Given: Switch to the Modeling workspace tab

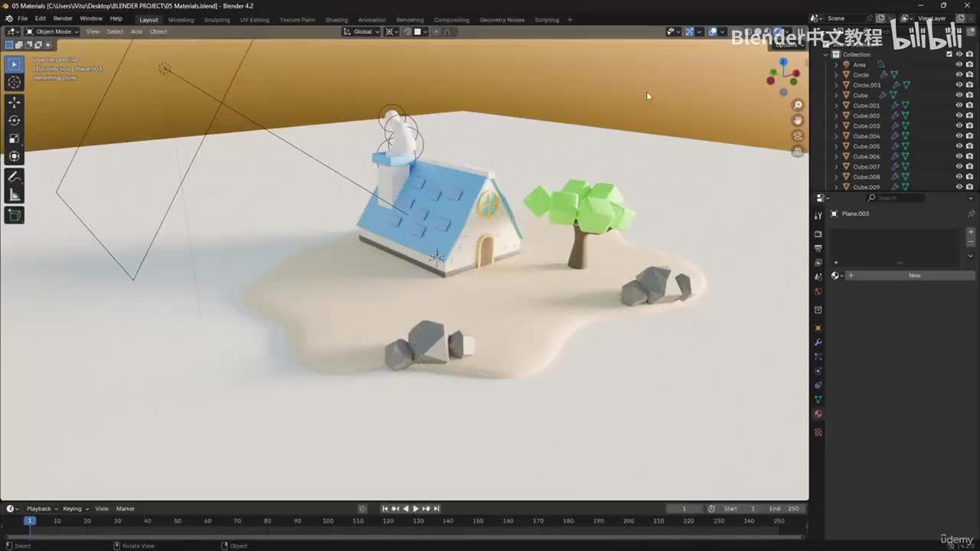Looking at the screenshot, I should [x=181, y=20].
